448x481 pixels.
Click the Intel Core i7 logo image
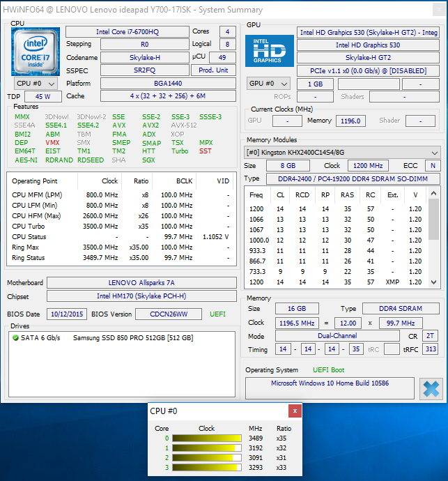tap(36, 52)
